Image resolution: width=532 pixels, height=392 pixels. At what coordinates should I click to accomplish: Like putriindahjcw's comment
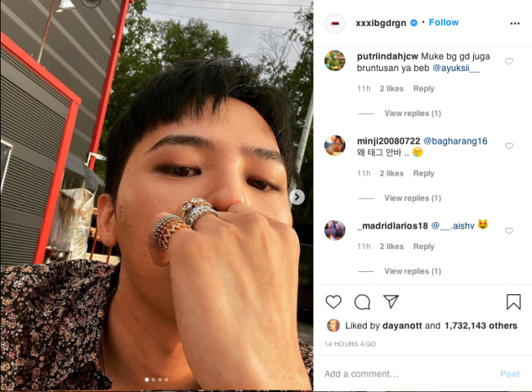point(508,61)
